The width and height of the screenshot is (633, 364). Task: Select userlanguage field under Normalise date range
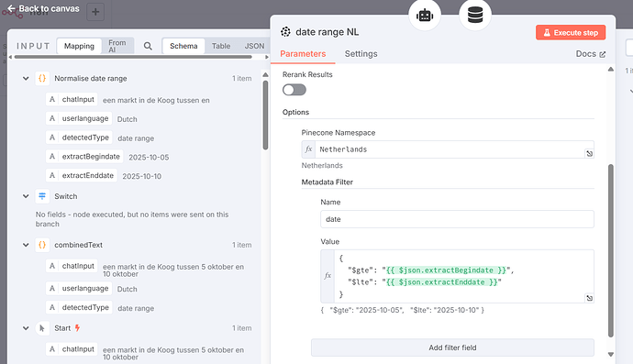pos(85,118)
